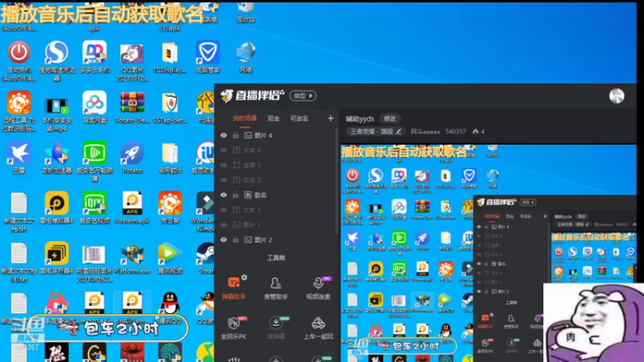Show the 文本 4 source
The height and width of the screenshot is (362, 644).
224,150
